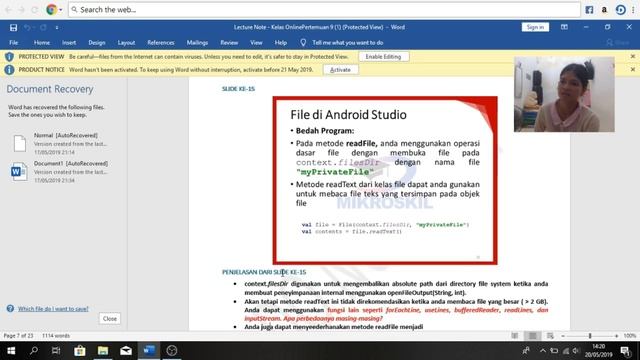Open the File menu
Image resolution: width=640 pixels, height=360 pixels.
click(x=13, y=42)
